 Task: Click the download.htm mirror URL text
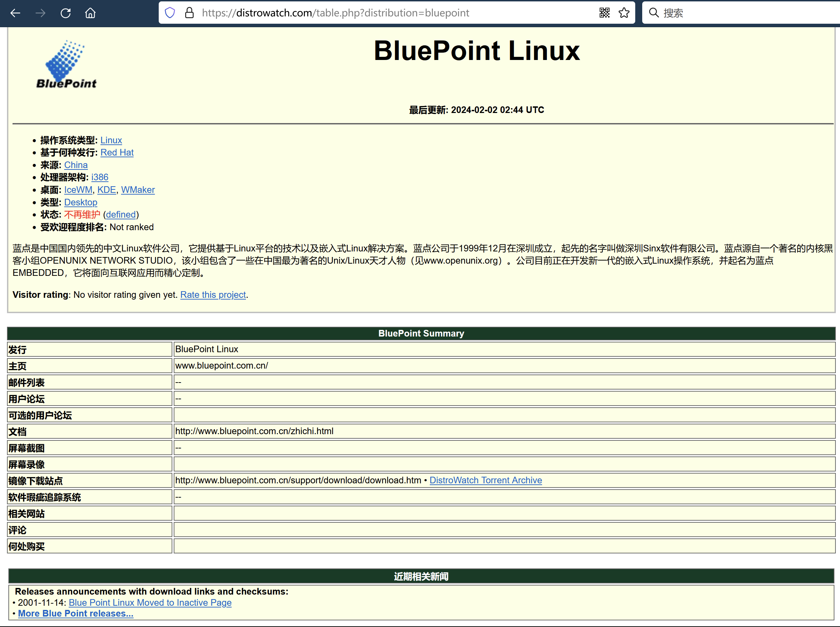coord(298,480)
